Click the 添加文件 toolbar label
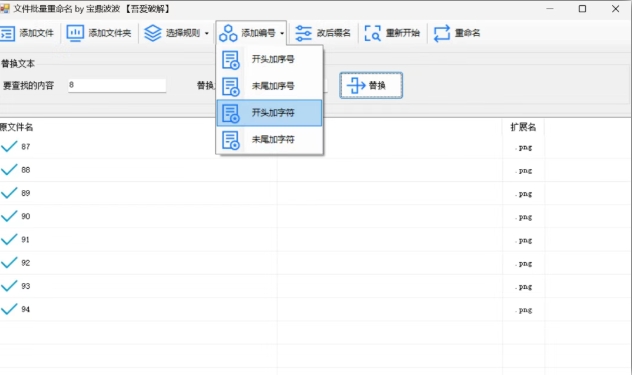Viewport: 632px width, 375px height. pos(37,33)
